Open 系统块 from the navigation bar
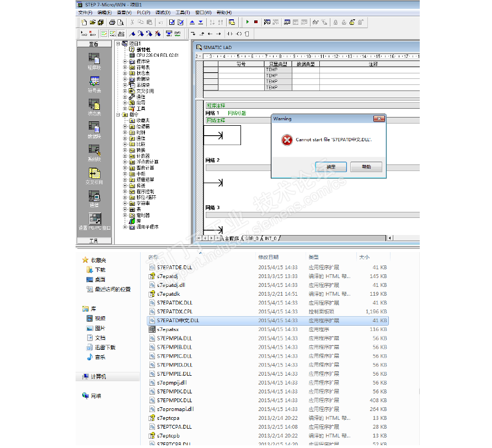 [x=94, y=153]
